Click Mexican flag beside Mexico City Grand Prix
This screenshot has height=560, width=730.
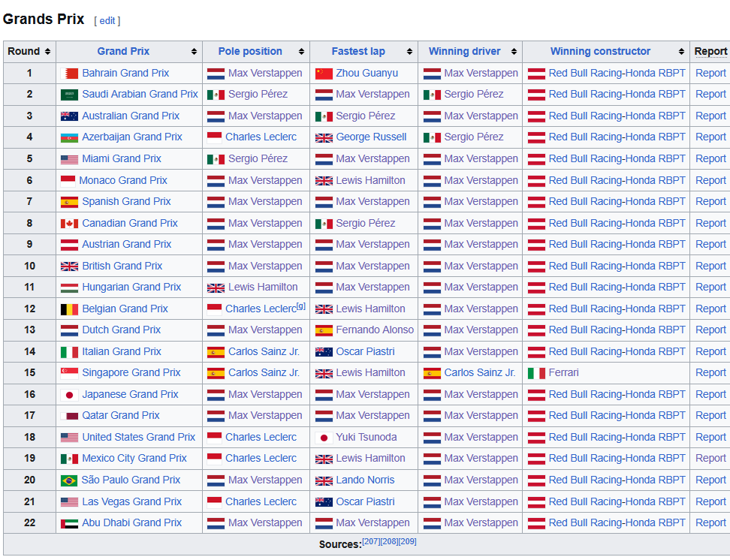point(69,459)
